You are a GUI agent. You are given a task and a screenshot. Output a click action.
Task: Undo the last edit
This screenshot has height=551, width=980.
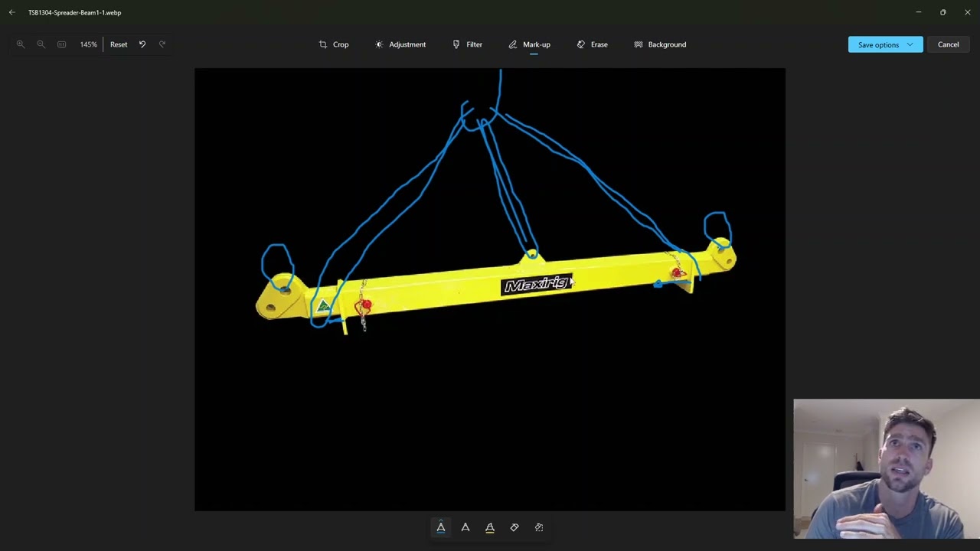pyautogui.click(x=142, y=44)
